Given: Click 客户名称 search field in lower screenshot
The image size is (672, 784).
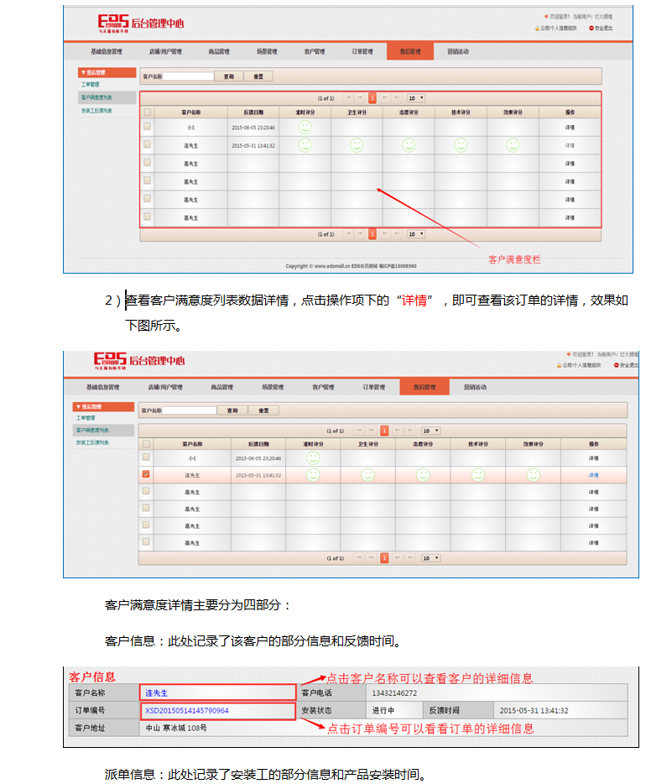Looking at the screenshot, I should click(x=190, y=410).
